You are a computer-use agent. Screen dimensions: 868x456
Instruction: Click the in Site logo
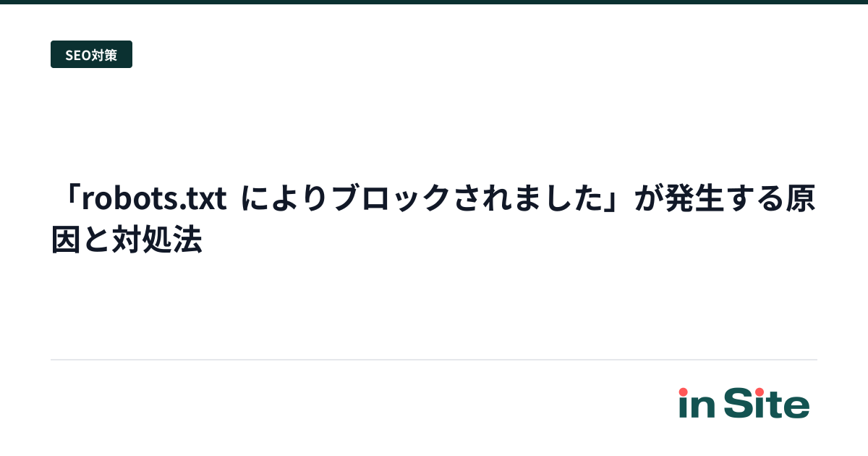[x=744, y=403]
